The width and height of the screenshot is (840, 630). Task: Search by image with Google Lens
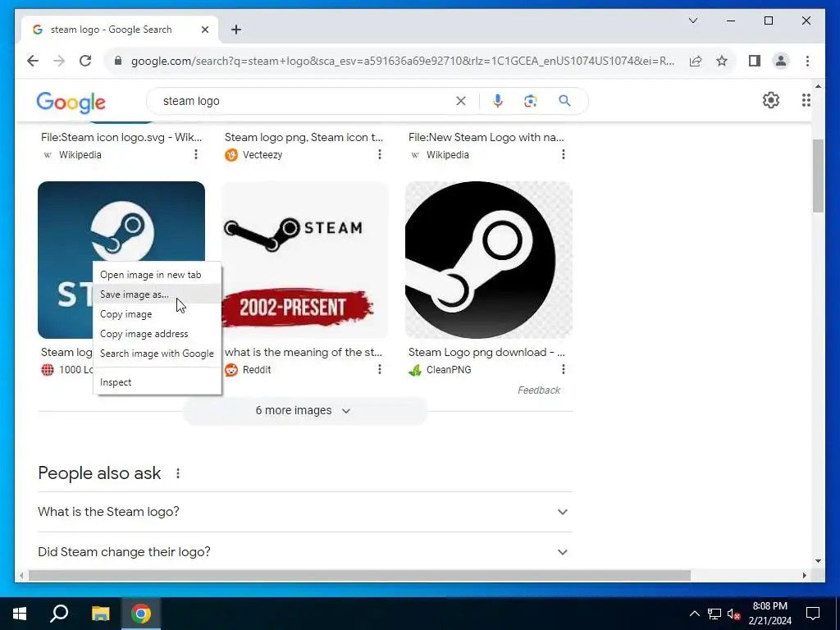[x=531, y=101]
